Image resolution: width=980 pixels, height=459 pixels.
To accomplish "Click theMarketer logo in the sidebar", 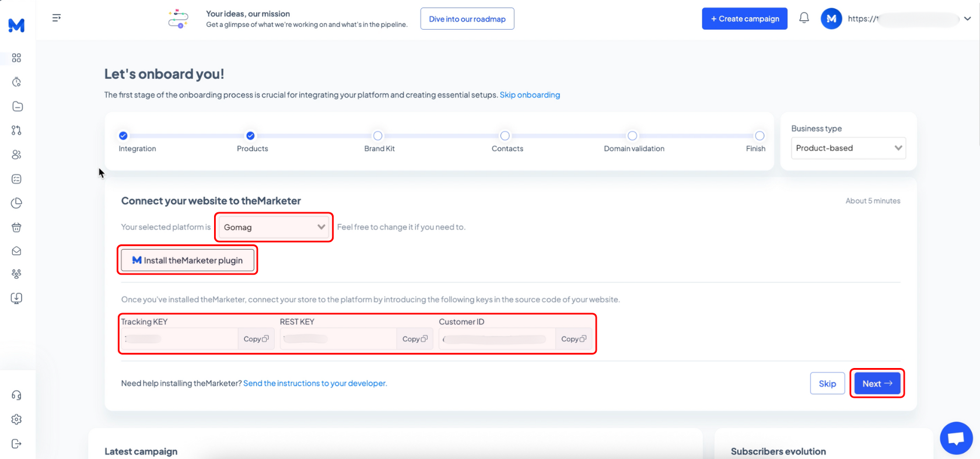I will coord(16,25).
